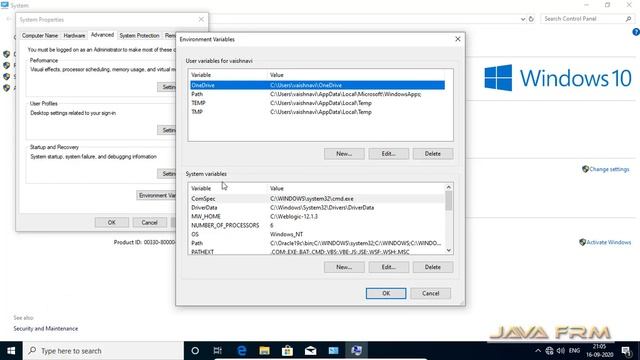
Task: Click the system variables scrollbar thumb
Action: (449, 201)
